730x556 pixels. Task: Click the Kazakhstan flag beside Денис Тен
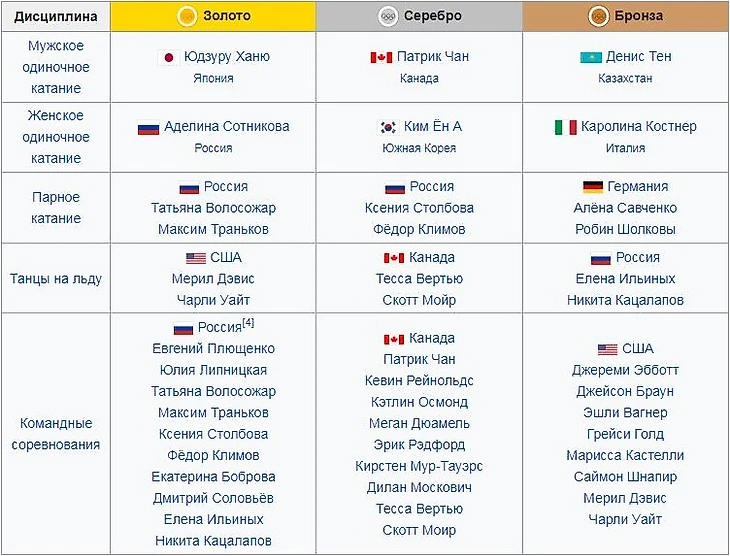pyautogui.click(x=591, y=57)
